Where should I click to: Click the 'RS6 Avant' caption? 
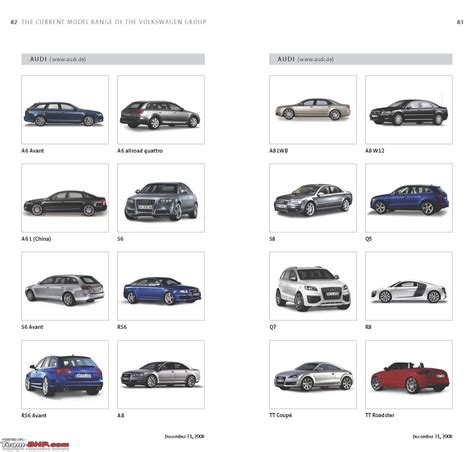[34, 415]
